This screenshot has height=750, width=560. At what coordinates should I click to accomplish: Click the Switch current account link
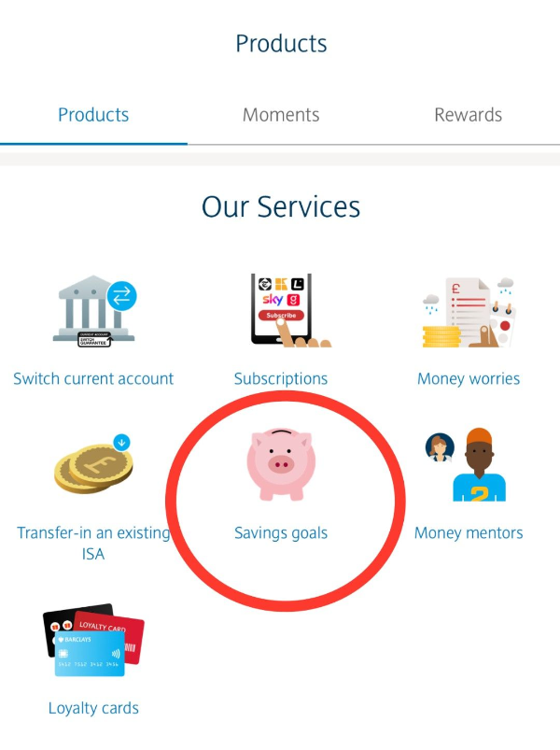(x=93, y=379)
